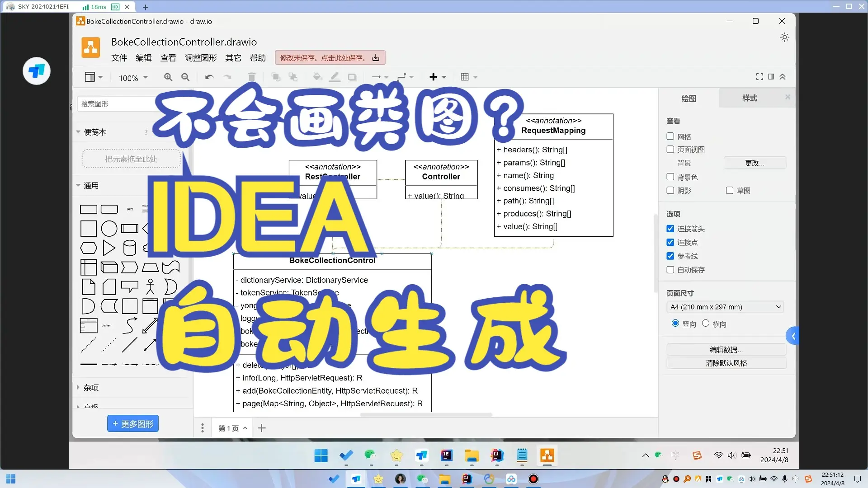Add a new page with plus icon

click(x=262, y=428)
